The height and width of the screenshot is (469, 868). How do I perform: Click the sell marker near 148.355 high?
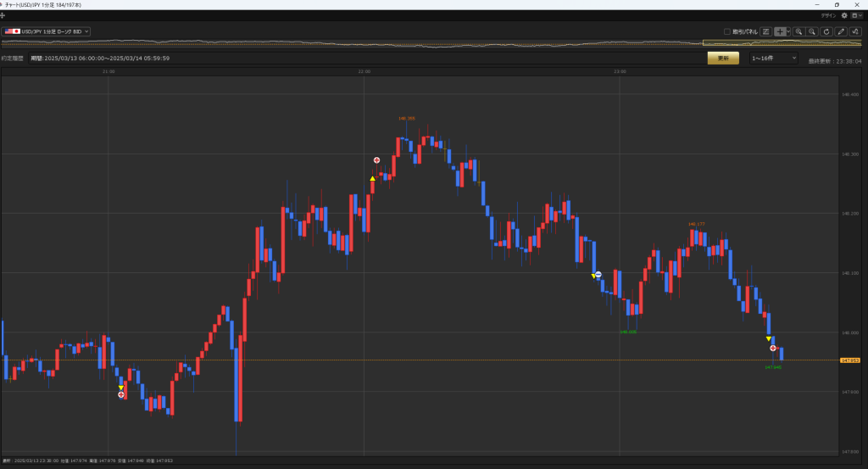[x=377, y=160]
